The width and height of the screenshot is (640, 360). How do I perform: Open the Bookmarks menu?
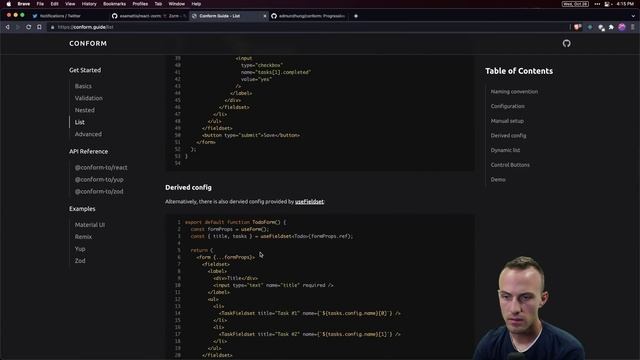point(114,4)
